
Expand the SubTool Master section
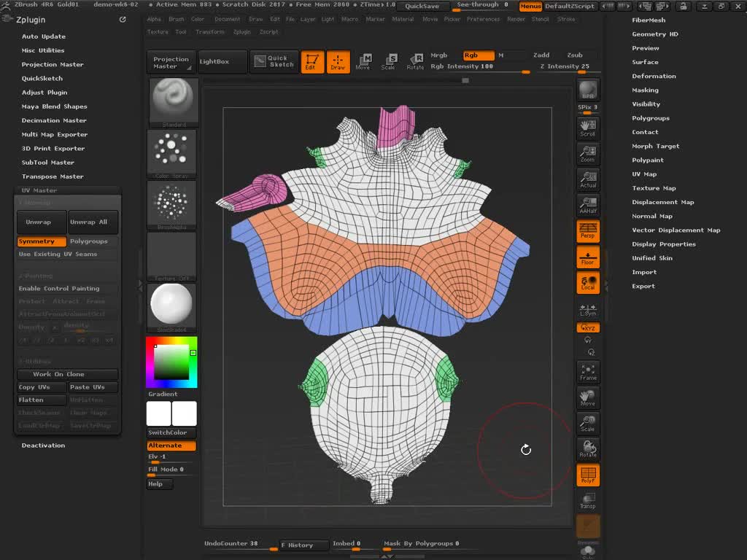(47, 163)
